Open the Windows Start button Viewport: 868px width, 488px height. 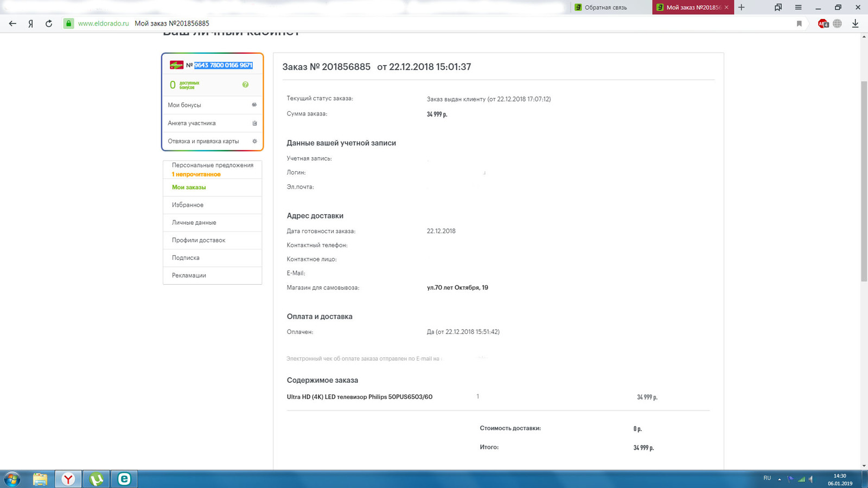(x=12, y=479)
